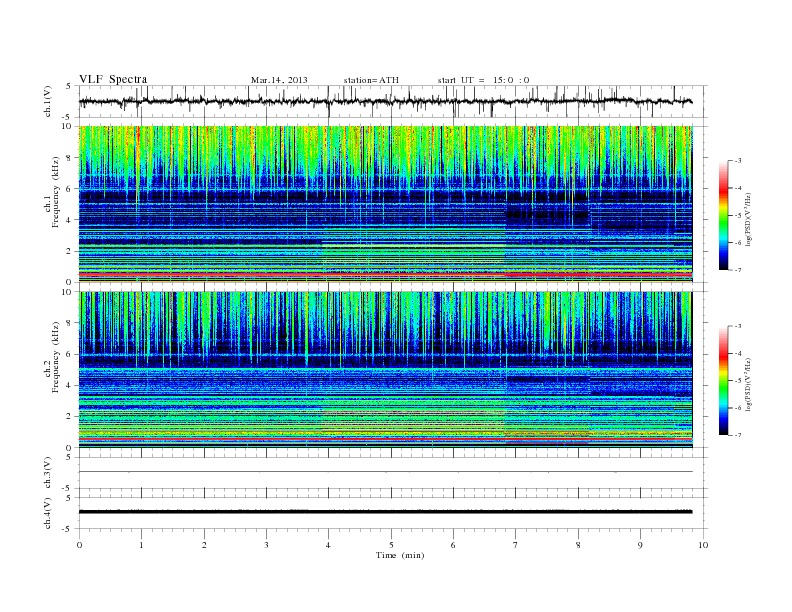Click the "-6" tick on ch.2 color bar
This screenshot has width=792, height=612.
click(x=737, y=408)
